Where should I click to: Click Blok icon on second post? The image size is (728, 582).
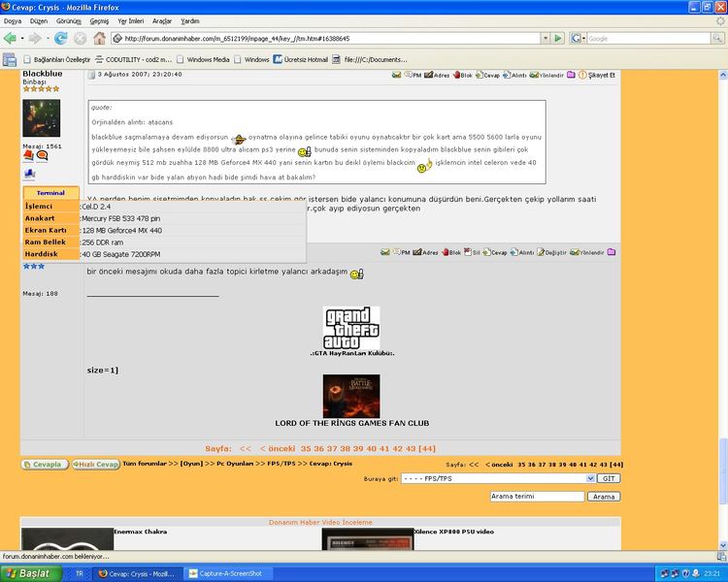coord(451,252)
